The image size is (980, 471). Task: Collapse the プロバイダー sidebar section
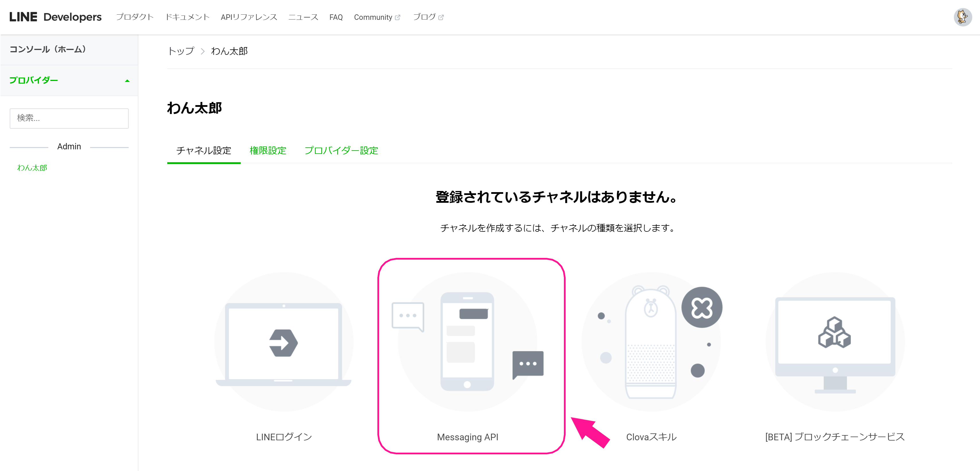(127, 81)
